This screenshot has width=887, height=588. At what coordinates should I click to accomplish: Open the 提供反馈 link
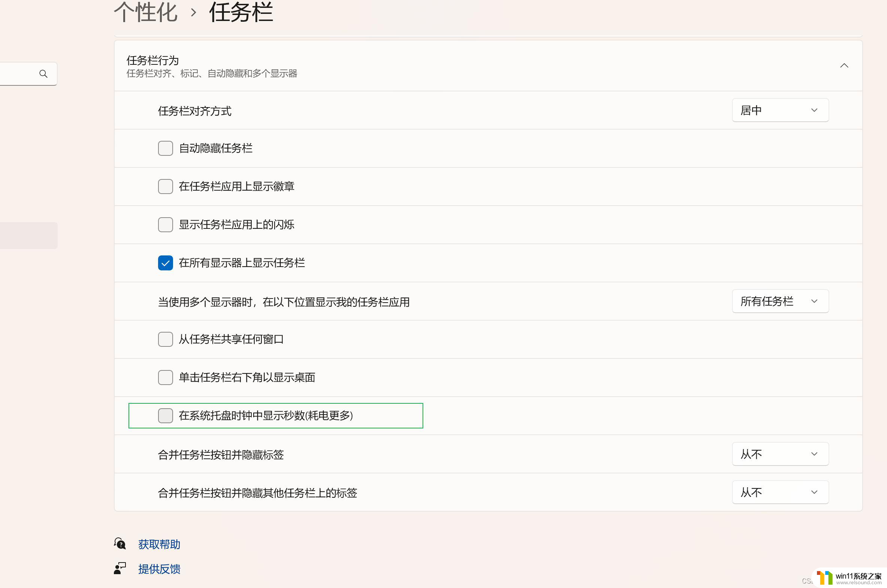tap(160, 569)
